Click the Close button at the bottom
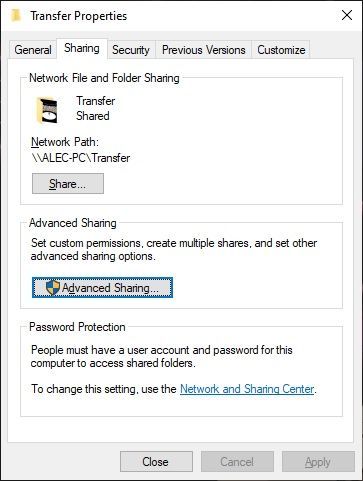This screenshot has height=481, width=363. (156, 462)
